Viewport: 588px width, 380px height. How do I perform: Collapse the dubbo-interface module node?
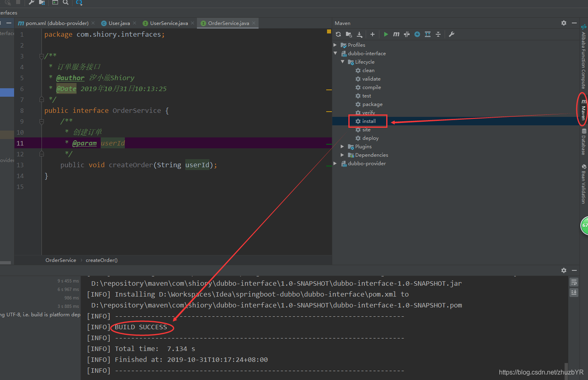click(335, 53)
